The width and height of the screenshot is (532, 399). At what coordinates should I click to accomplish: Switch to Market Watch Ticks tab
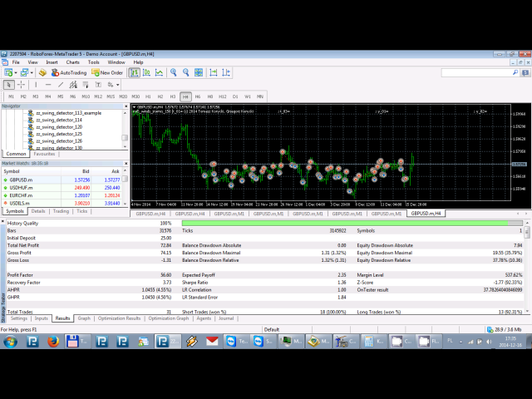click(x=82, y=211)
